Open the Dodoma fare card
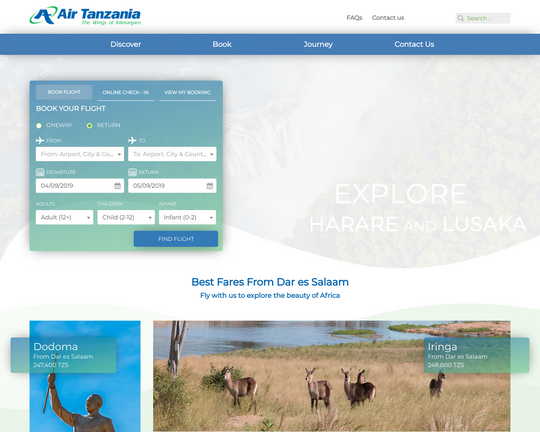 coord(63,355)
